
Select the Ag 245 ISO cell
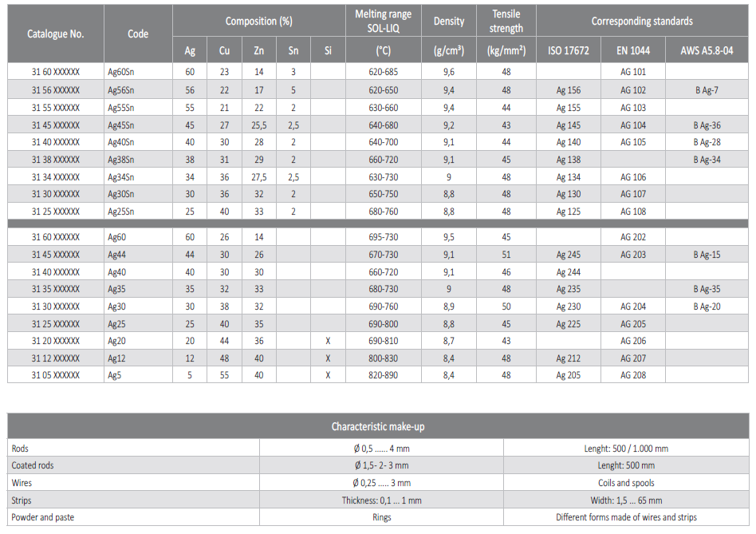coord(569,255)
